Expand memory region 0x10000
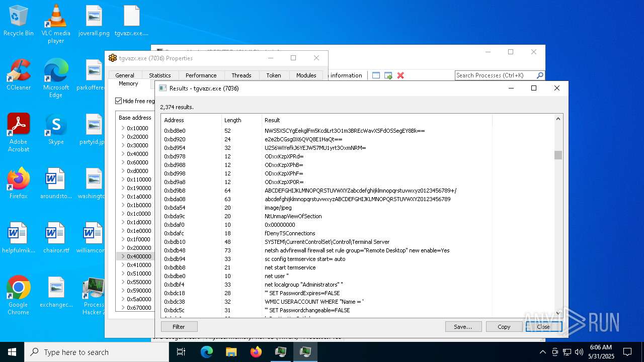Screen dimensions: 644x362 click(123, 128)
